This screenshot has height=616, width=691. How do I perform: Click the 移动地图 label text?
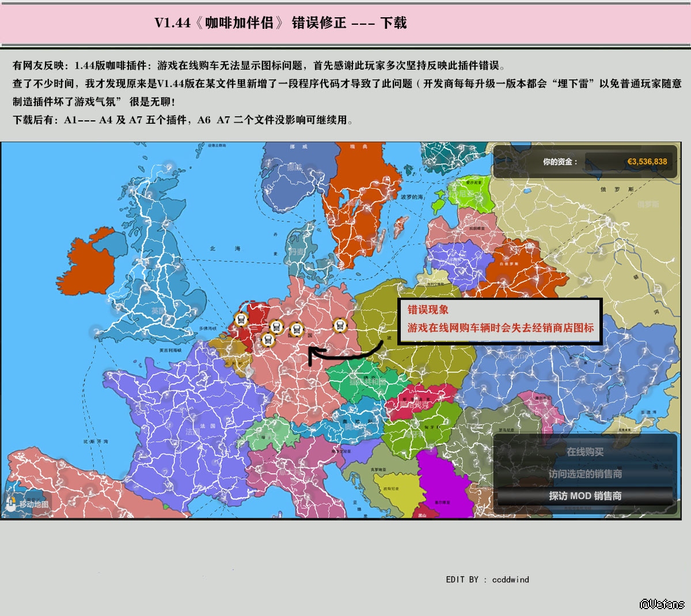pyautogui.click(x=34, y=504)
